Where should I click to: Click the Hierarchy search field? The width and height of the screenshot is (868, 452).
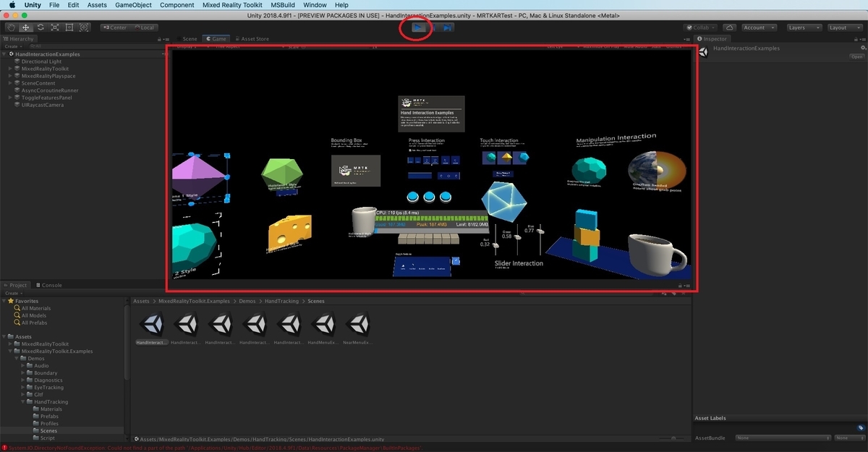pos(98,46)
